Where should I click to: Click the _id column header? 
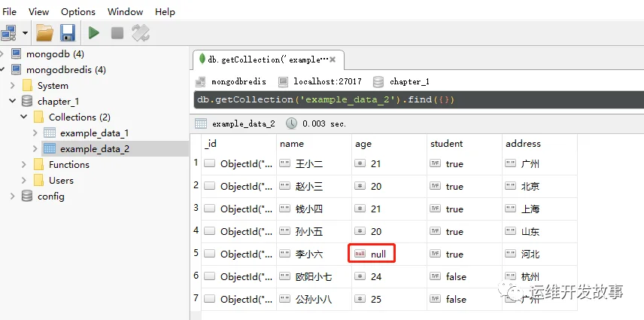click(x=238, y=144)
